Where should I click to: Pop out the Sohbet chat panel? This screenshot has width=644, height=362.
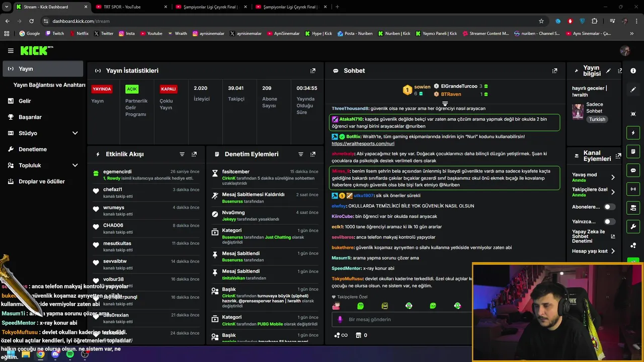click(x=554, y=71)
